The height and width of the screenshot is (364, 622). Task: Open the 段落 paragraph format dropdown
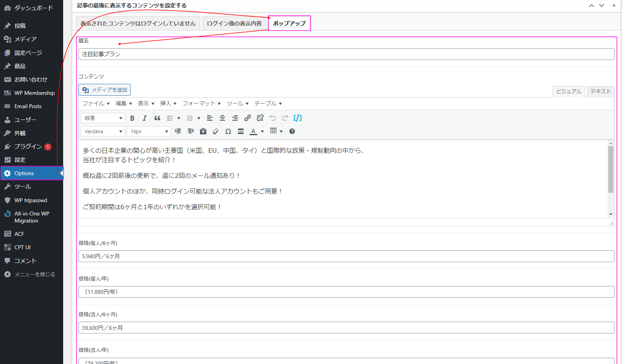(103, 118)
